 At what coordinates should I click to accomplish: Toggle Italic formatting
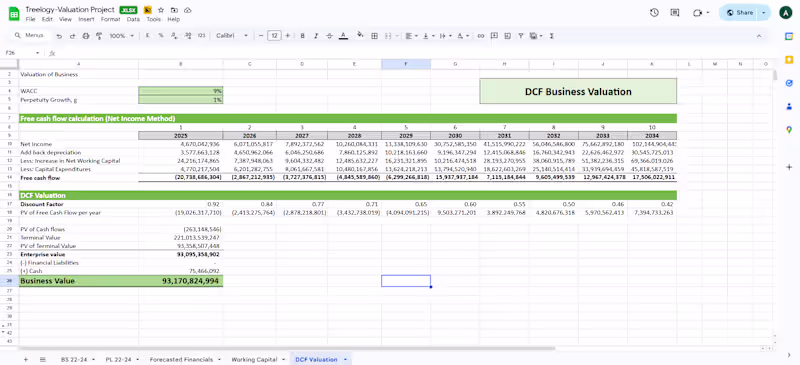(316, 36)
